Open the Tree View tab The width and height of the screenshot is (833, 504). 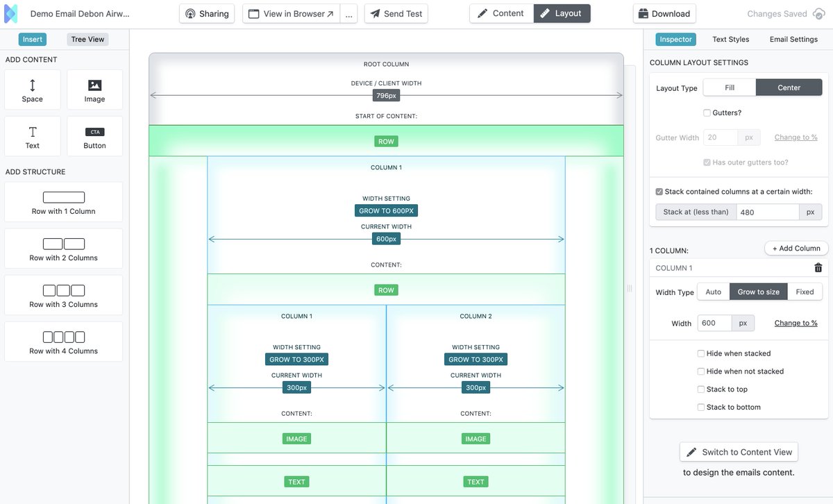[88, 40]
